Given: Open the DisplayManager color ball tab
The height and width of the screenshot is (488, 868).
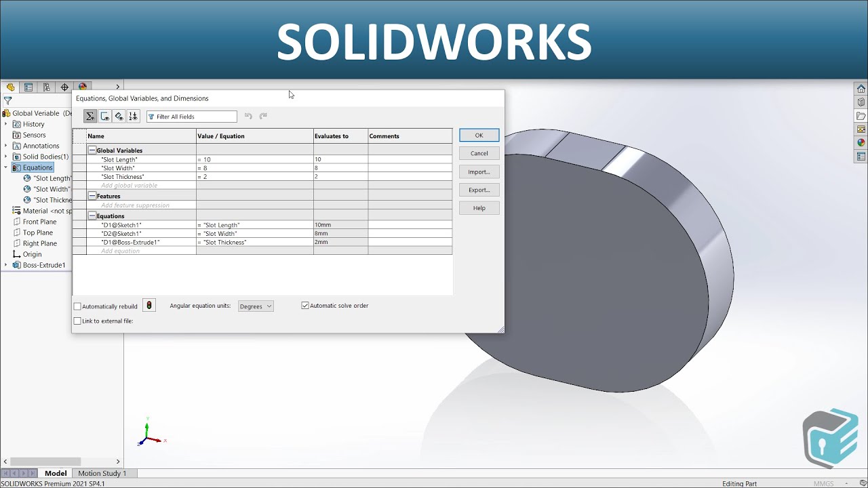Looking at the screenshot, I should click(x=83, y=87).
